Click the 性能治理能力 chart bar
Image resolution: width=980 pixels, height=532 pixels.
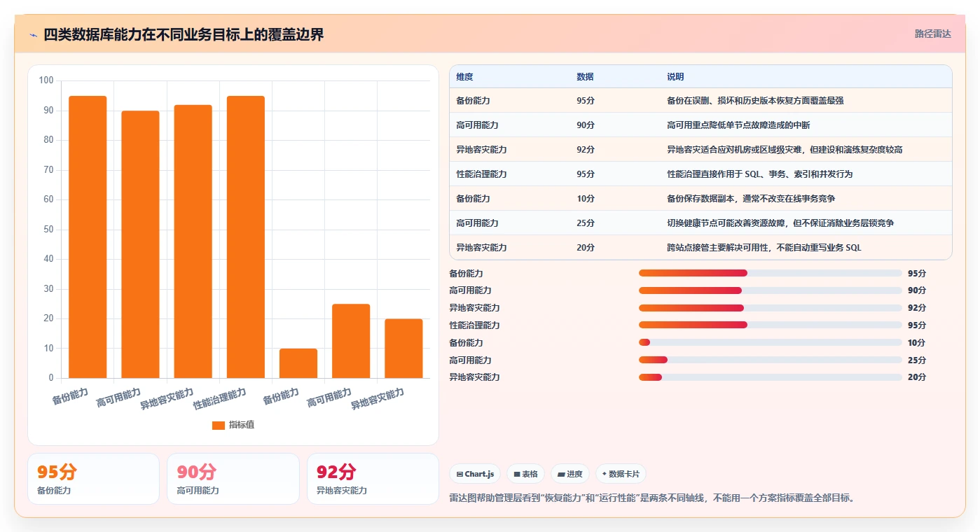246,237
